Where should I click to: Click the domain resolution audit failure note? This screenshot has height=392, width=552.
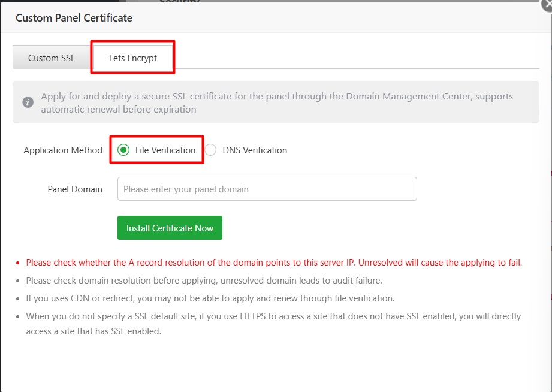pos(204,280)
